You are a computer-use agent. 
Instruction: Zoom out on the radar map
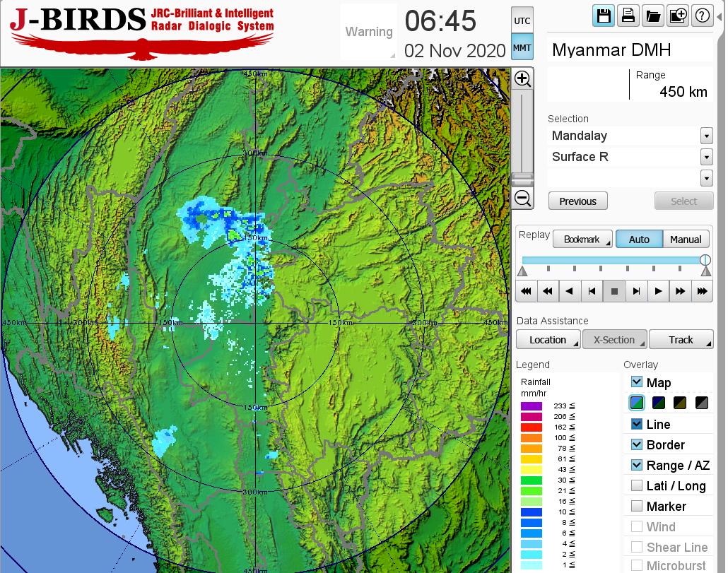pos(522,199)
